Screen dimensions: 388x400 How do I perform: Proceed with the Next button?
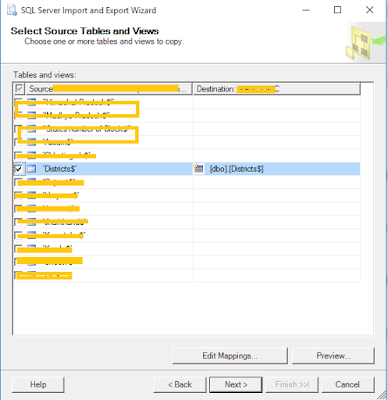[x=236, y=385]
